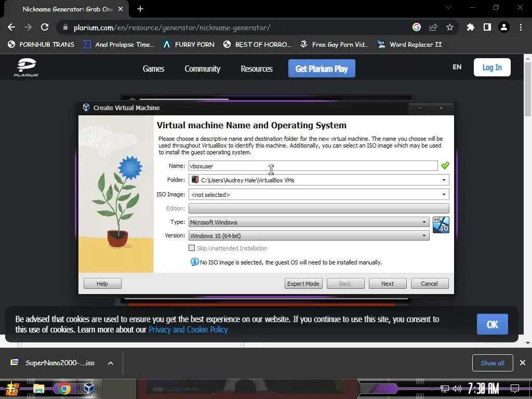Click the Log In button
The height and width of the screenshot is (399, 532).
(x=492, y=67)
